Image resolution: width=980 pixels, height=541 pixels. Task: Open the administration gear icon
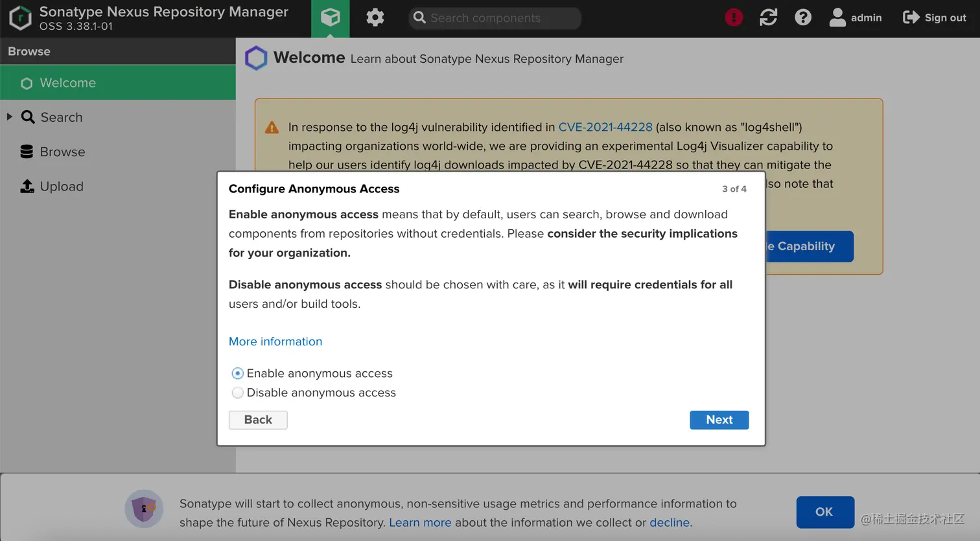coord(375,17)
